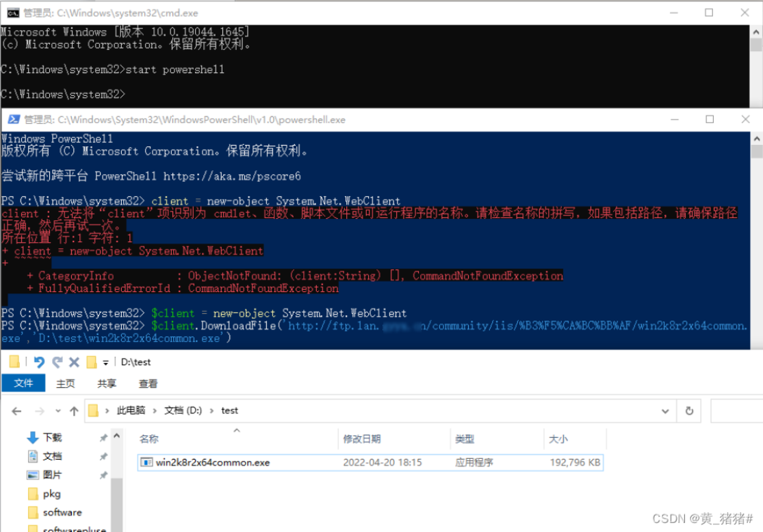Click the delete X icon in Explorer toolbar
The image size is (763, 532).
click(x=74, y=362)
